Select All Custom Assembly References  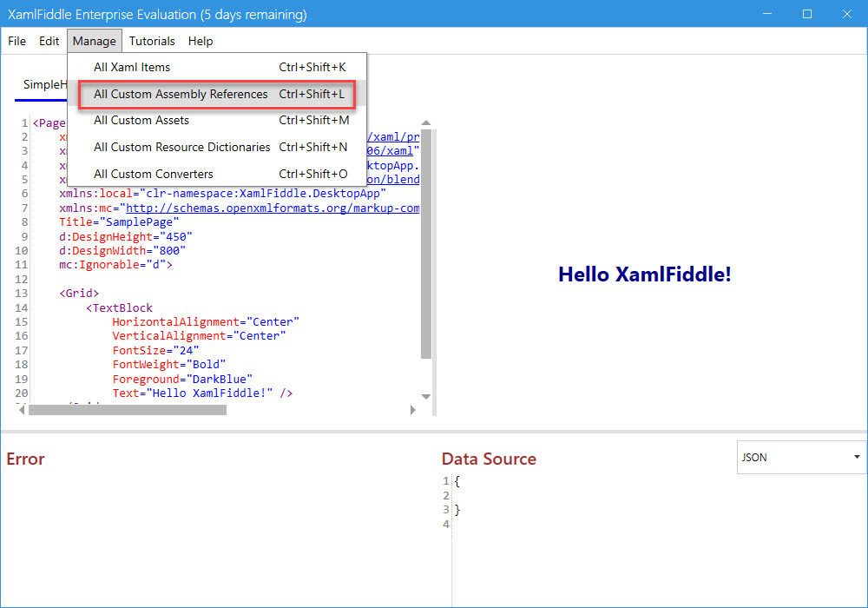point(217,94)
